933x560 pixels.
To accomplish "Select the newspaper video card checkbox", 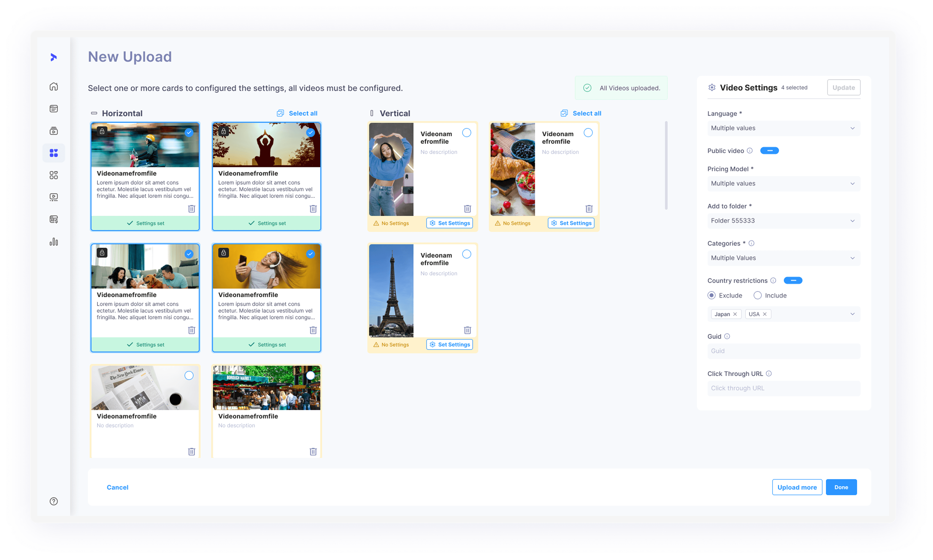I will (x=189, y=376).
